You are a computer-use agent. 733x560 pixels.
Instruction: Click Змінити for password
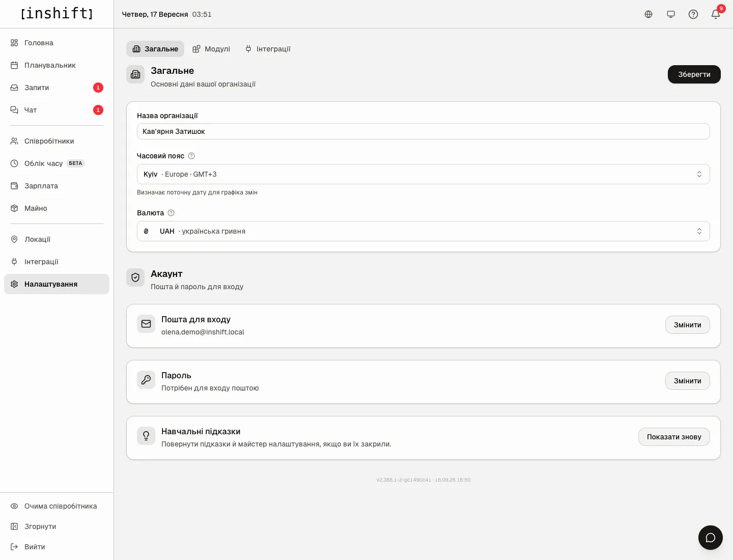tap(688, 381)
